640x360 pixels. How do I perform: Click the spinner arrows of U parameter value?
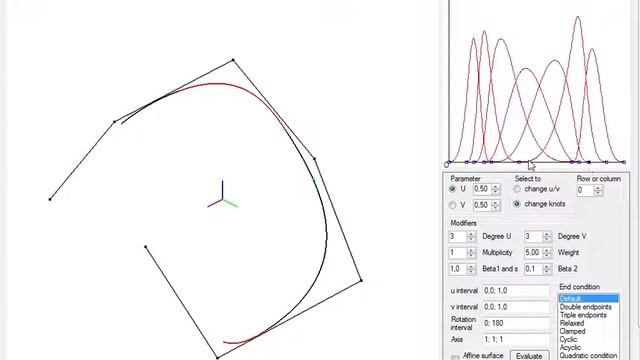pyautogui.click(x=496, y=189)
